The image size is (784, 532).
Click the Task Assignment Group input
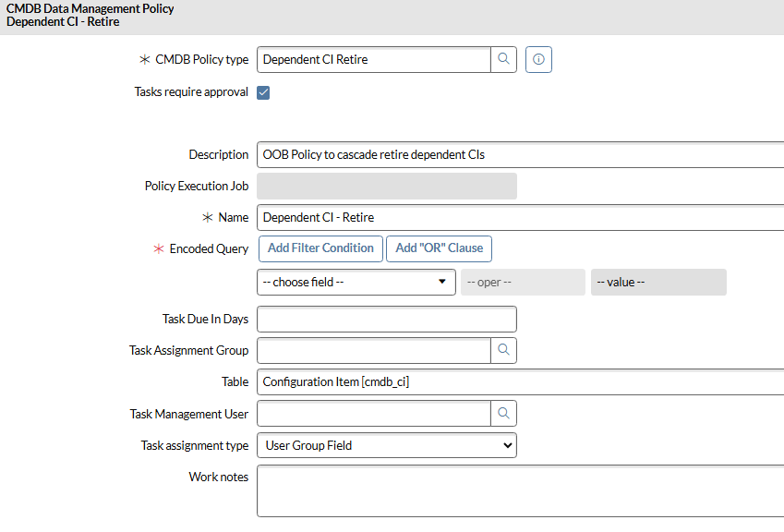pos(373,350)
